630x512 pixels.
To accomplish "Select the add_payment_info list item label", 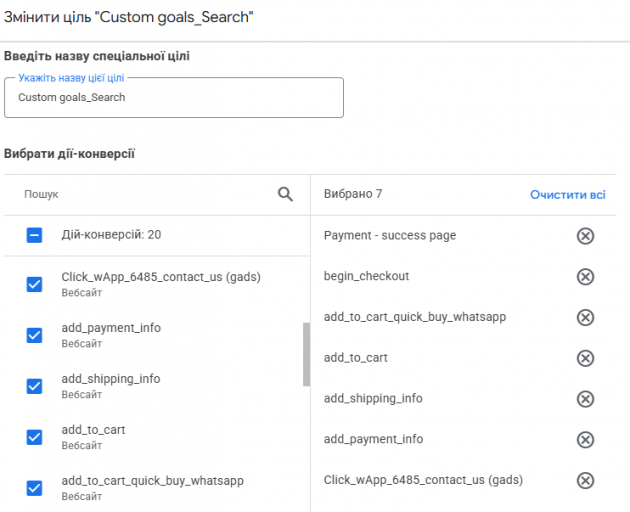I will [x=111, y=328].
